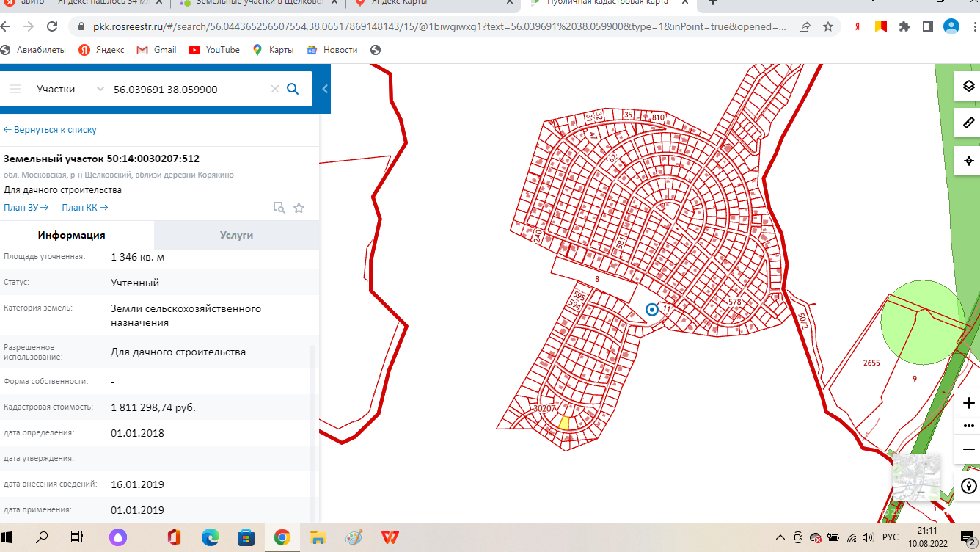The width and height of the screenshot is (980, 552).
Task: Open the Chrome profile avatar
Action: point(951,26)
